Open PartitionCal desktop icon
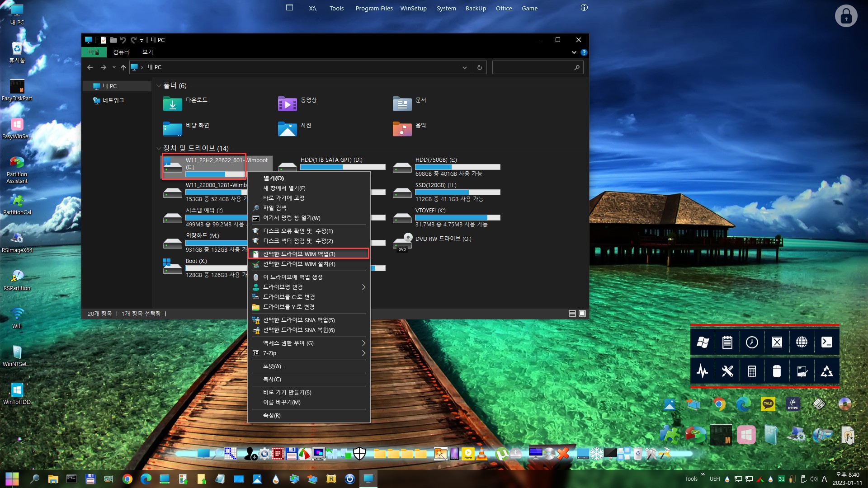The height and width of the screenshot is (488, 868). coord(17,204)
